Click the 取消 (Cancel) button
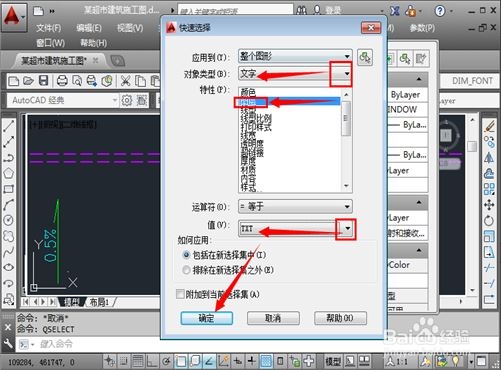 (x=273, y=318)
